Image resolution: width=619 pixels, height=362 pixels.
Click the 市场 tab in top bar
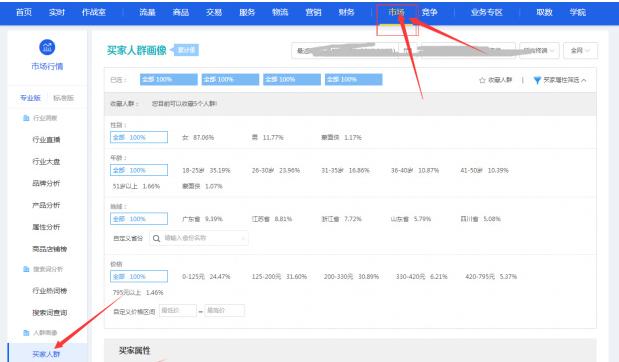point(396,12)
